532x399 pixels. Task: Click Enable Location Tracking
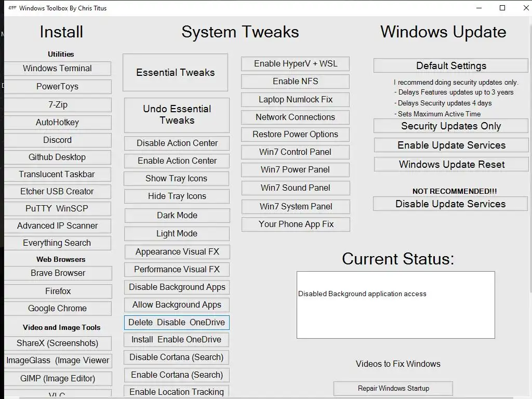(177, 392)
